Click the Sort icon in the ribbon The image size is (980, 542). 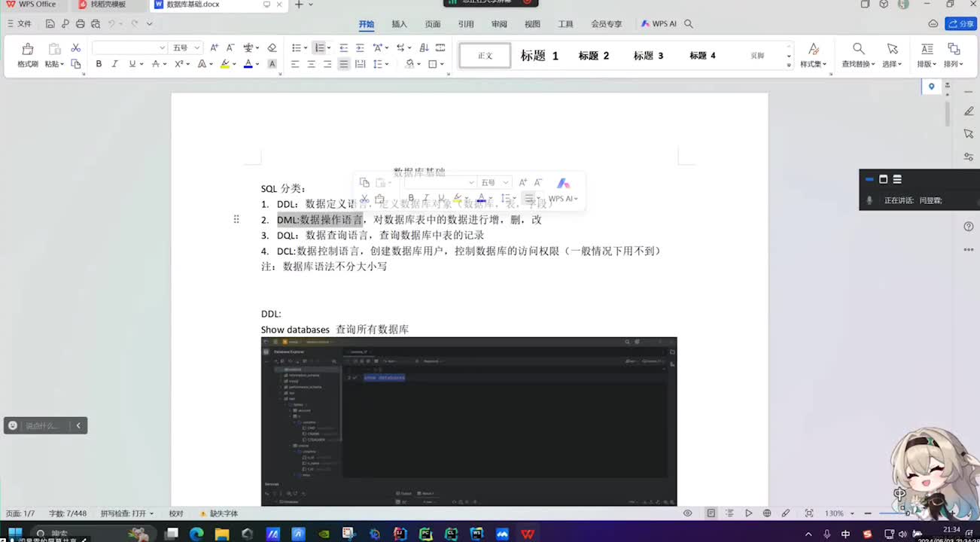(x=424, y=48)
